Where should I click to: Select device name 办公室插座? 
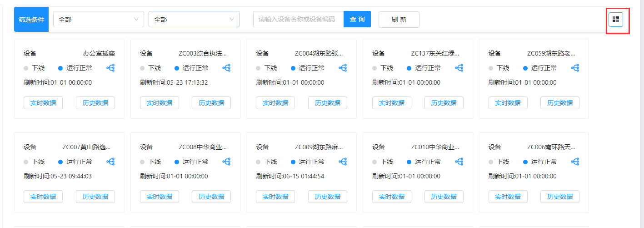tap(99, 53)
